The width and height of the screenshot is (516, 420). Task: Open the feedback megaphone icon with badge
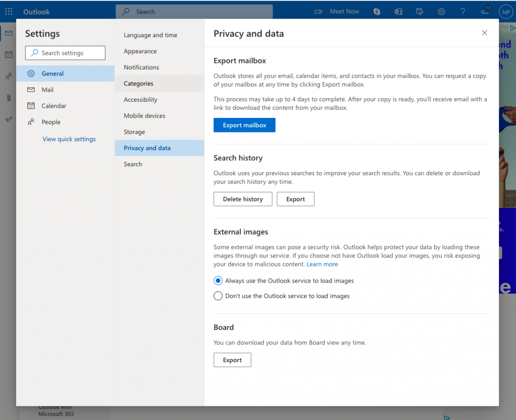pos(485,11)
